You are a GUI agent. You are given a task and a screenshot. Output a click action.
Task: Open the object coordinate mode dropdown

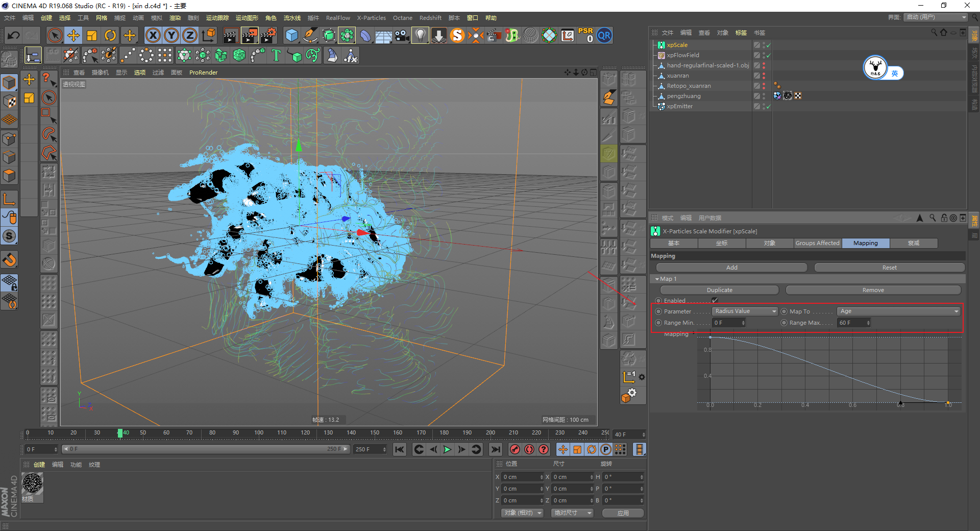(522, 513)
